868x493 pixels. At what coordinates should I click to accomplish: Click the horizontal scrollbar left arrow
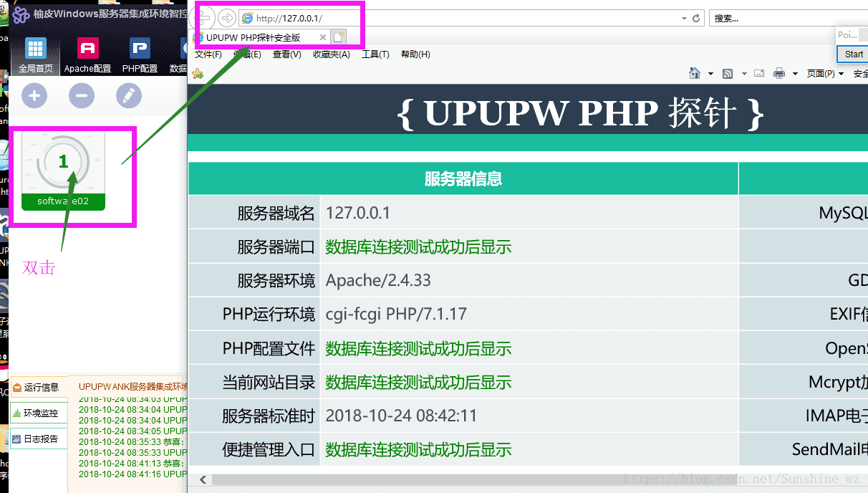click(203, 479)
